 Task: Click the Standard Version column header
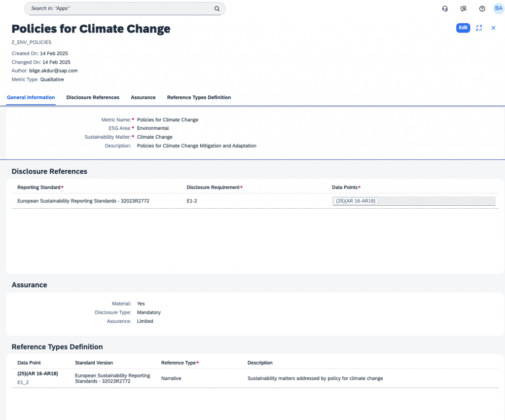click(x=94, y=363)
